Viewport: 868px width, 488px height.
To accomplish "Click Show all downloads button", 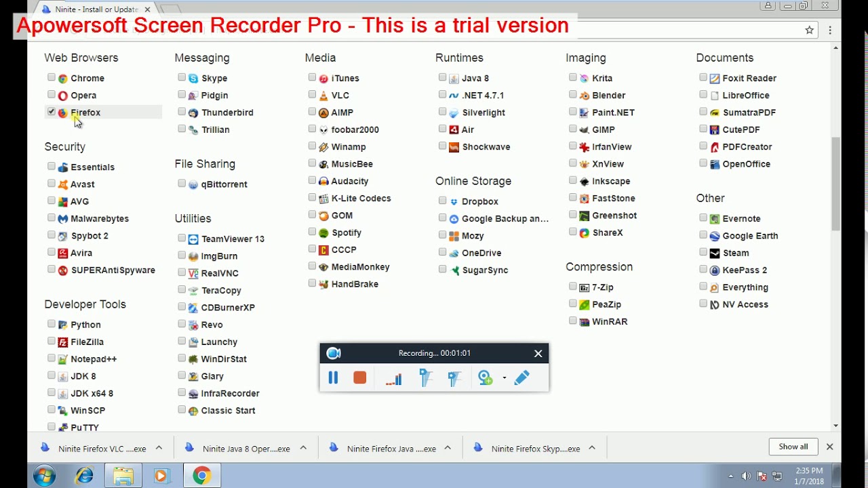I will point(793,447).
